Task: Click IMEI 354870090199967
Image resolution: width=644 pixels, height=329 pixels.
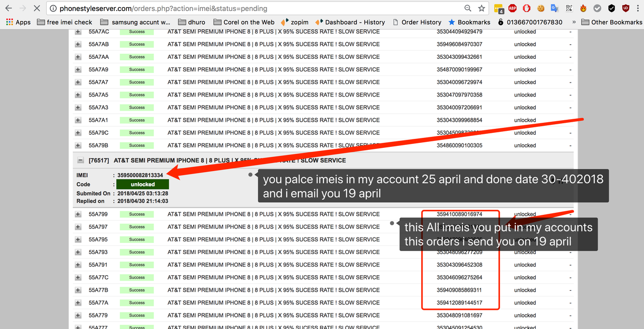Action: pos(459,69)
